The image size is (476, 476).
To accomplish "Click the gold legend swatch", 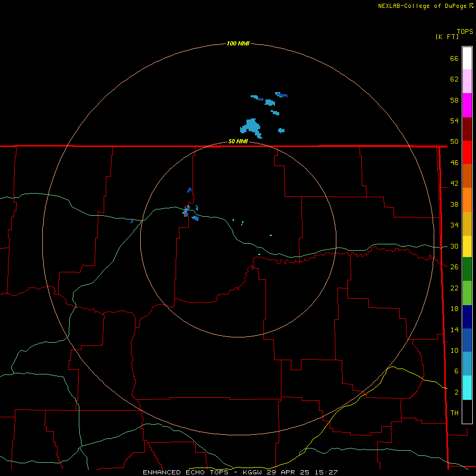I will coord(467,224).
